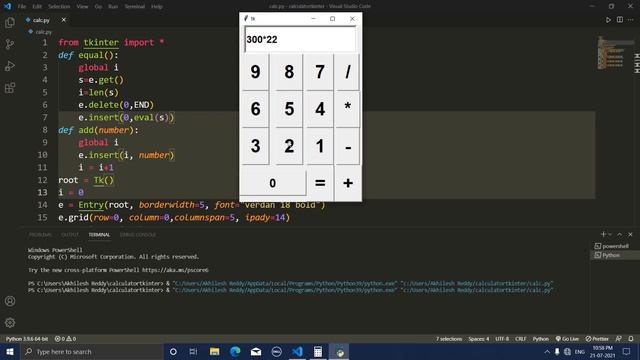Maximize the panel with the chevron

click(x=620, y=234)
